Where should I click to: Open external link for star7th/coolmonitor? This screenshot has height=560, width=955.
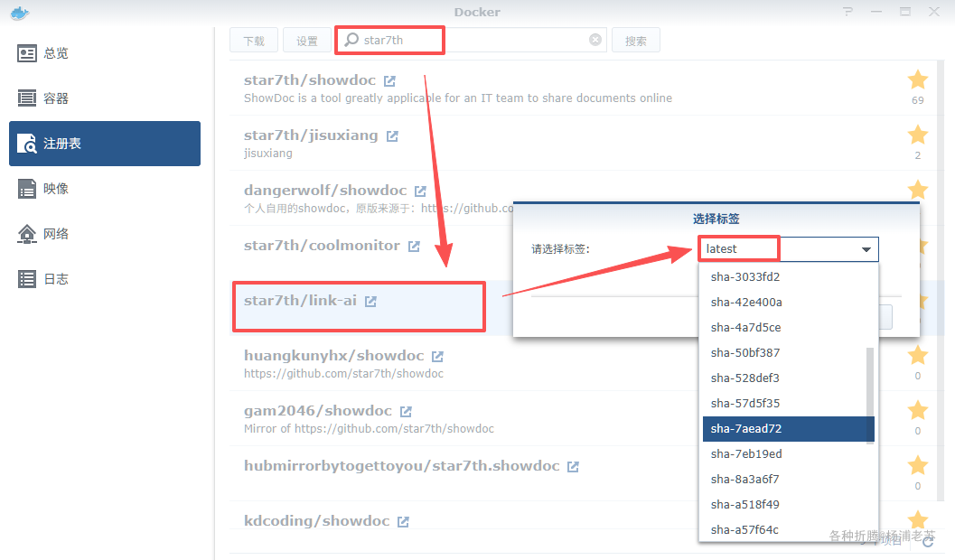tap(414, 246)
